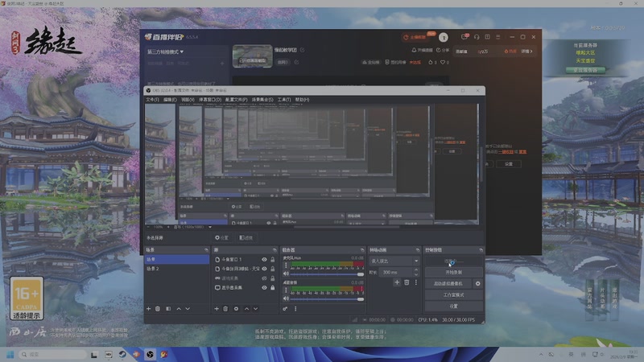
Task: Add a scene transition with plus icon
Action: click(397, 282)
